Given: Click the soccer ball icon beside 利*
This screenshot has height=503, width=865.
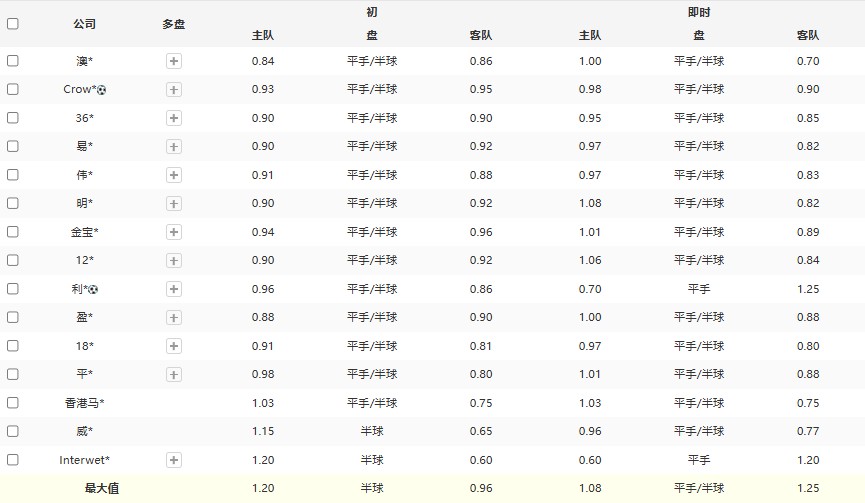Looking at the screenshot, I should pyautogui.click(x=94, y=290).
